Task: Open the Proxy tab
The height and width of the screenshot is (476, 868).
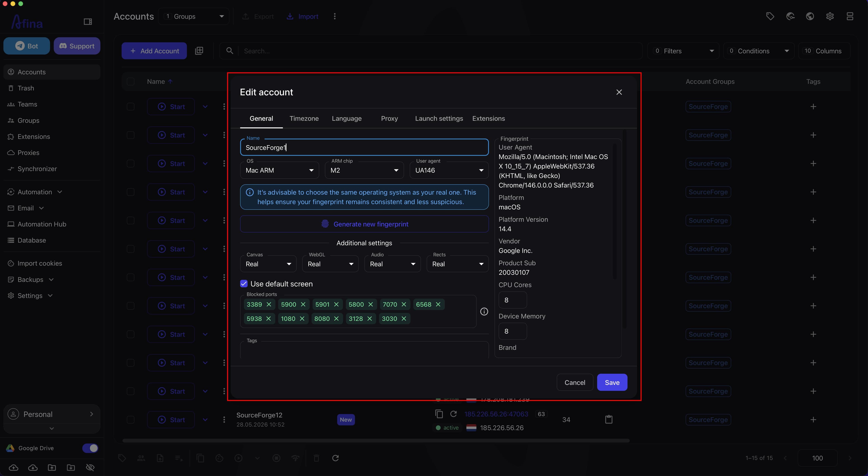Action: (389, 119)
